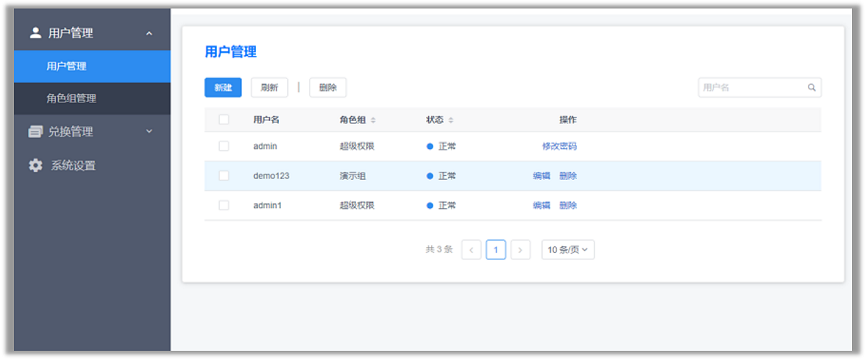Open the 10 条/页 page size dropdown
This screenshot has width=866, height=360.
tap(568, 250)
